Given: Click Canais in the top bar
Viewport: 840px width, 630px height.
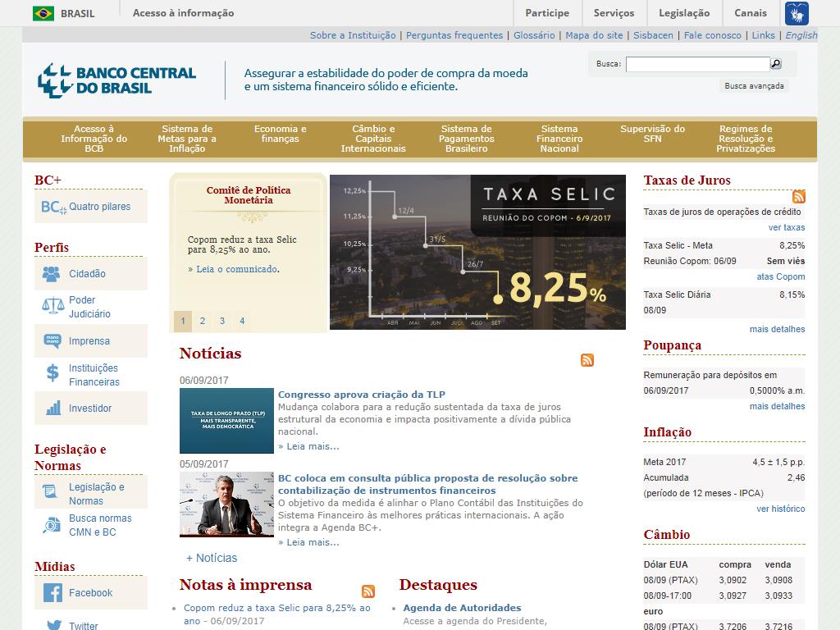Looking at the screenshot, I should click(751, 13).
